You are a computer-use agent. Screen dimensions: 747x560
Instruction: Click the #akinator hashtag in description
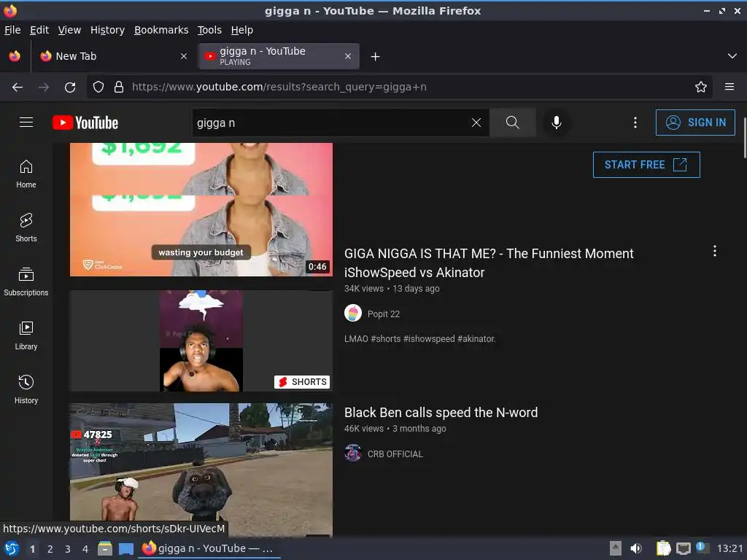(x=476, y=338)
